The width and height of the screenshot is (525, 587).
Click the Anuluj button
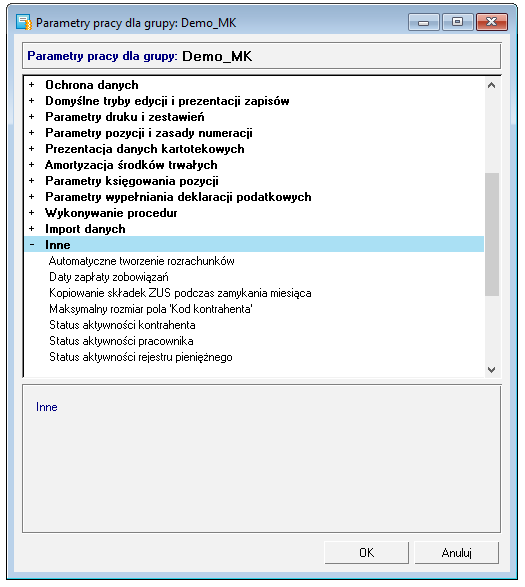pos(456,553)
